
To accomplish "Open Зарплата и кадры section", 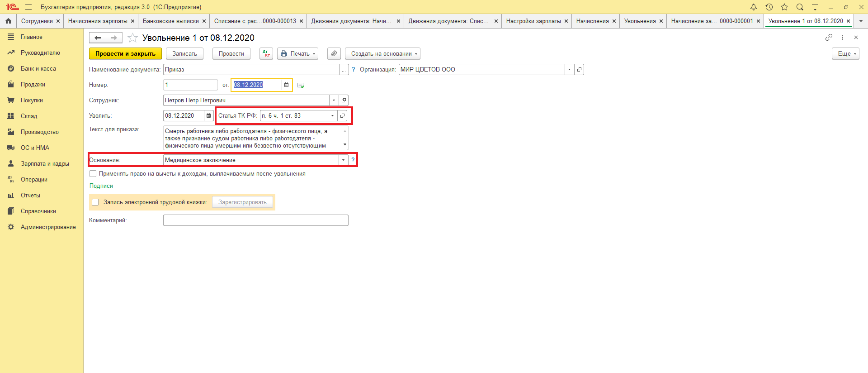I will (x=44, y=164).
